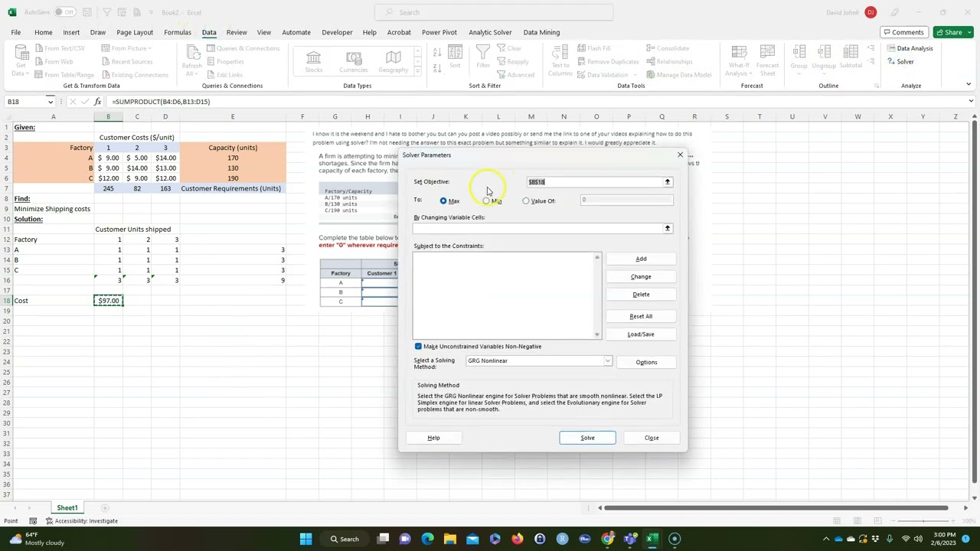Screen dimensions: 980x551
Task: Toggle the AutoSave switch
Action: coord(64,12)
